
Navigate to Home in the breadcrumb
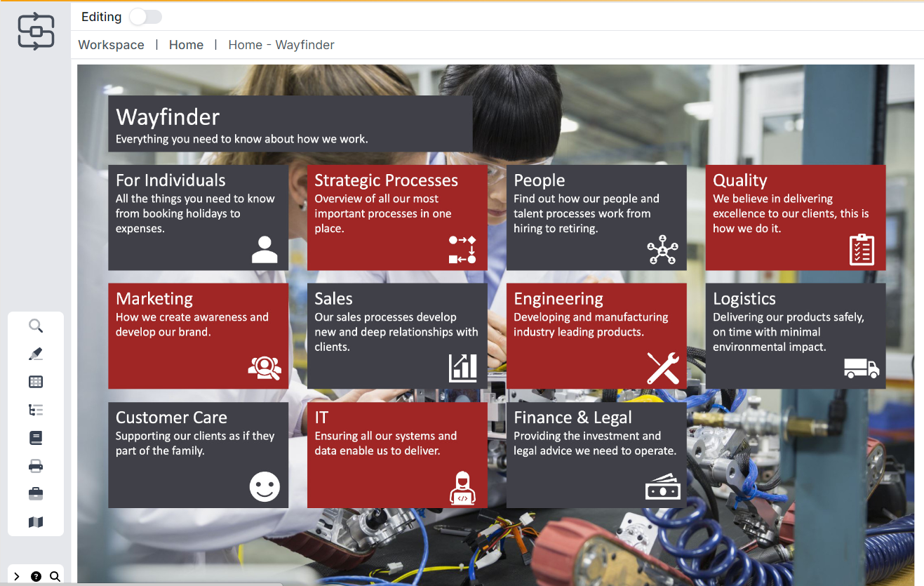(x=186, y=44)
